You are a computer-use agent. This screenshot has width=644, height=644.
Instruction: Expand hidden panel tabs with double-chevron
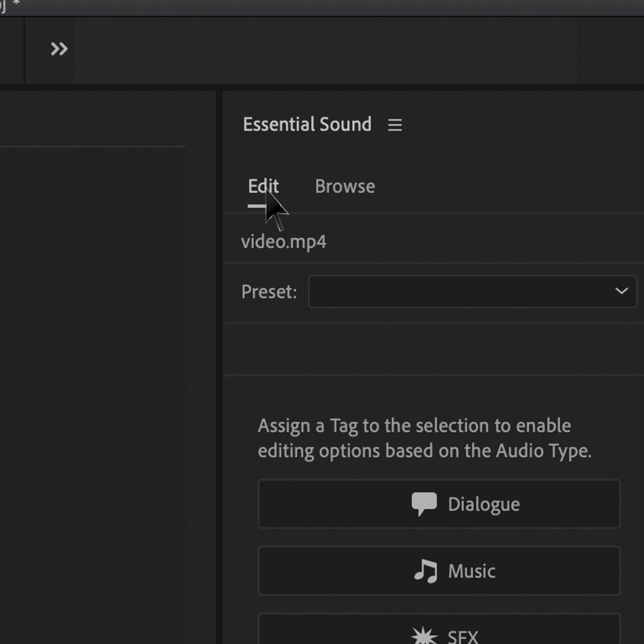click(59, 48)
